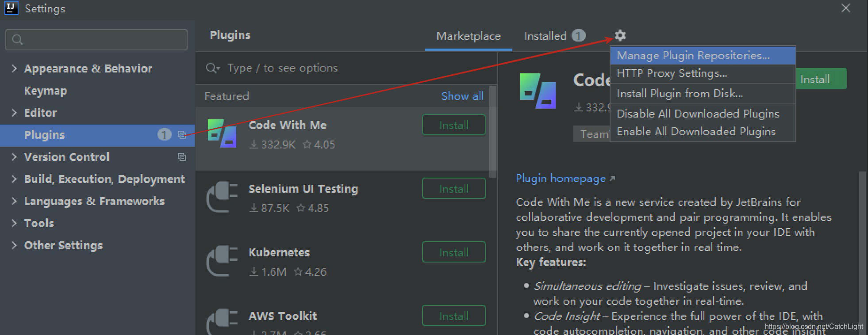Click the Featured section header
This screenshot has width=868, height=335.
[227, 96]
